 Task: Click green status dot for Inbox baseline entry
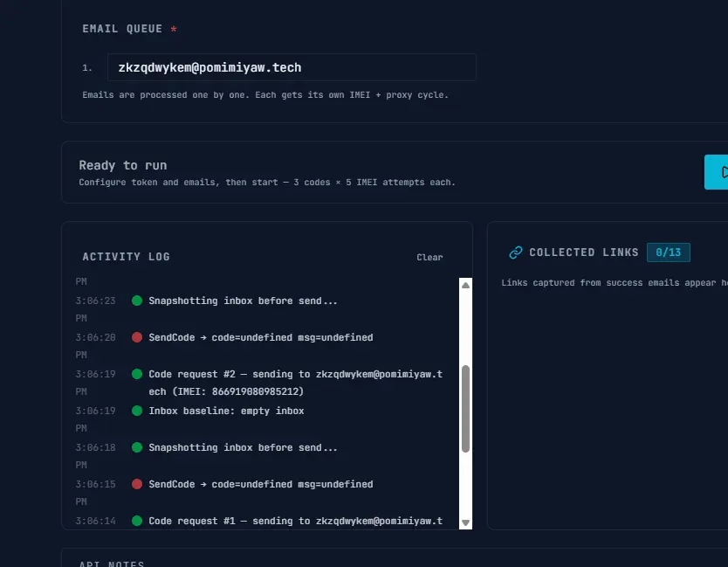[x=137, y=411]
